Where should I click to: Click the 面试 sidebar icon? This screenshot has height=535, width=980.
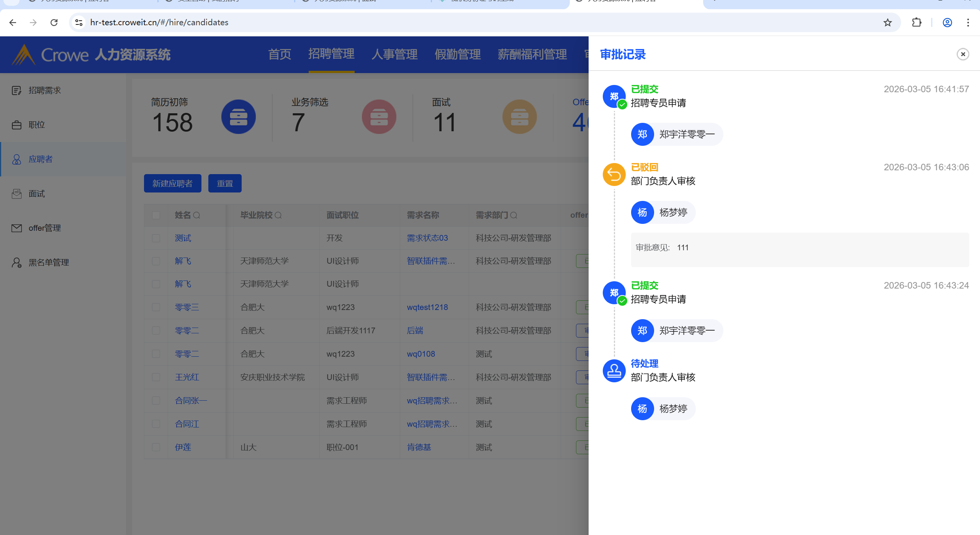pos(16,194)
